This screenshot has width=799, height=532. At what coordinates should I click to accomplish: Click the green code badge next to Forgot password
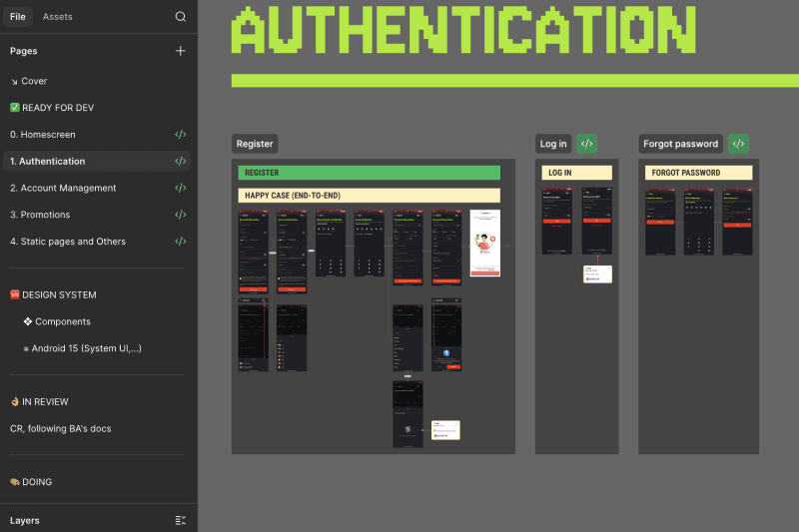(x=738, y=144)
